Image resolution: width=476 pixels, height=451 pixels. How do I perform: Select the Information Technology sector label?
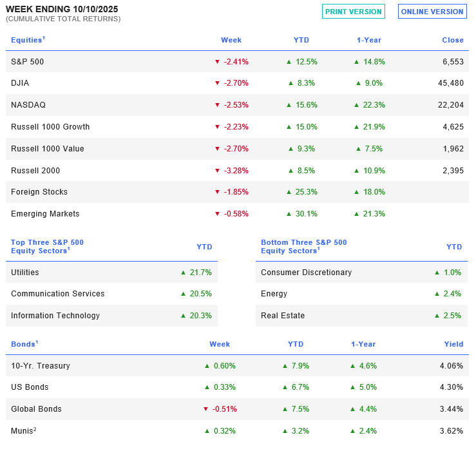[x=55, y=315]
